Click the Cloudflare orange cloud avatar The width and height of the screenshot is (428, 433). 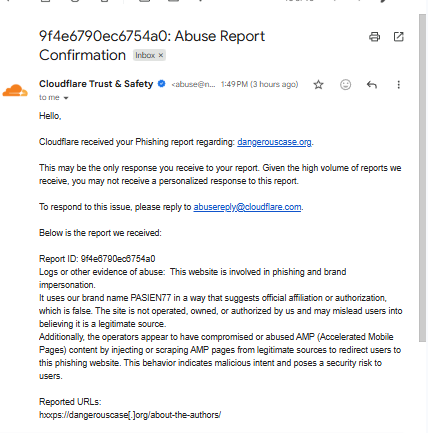click(x=15, y=91)
